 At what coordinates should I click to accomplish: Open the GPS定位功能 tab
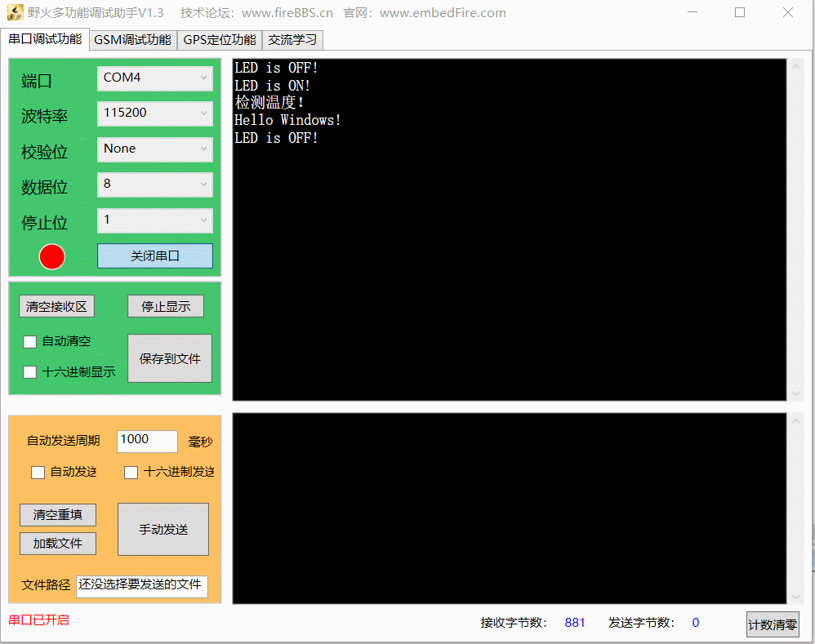pyautogui.click(x=220, y=40)
